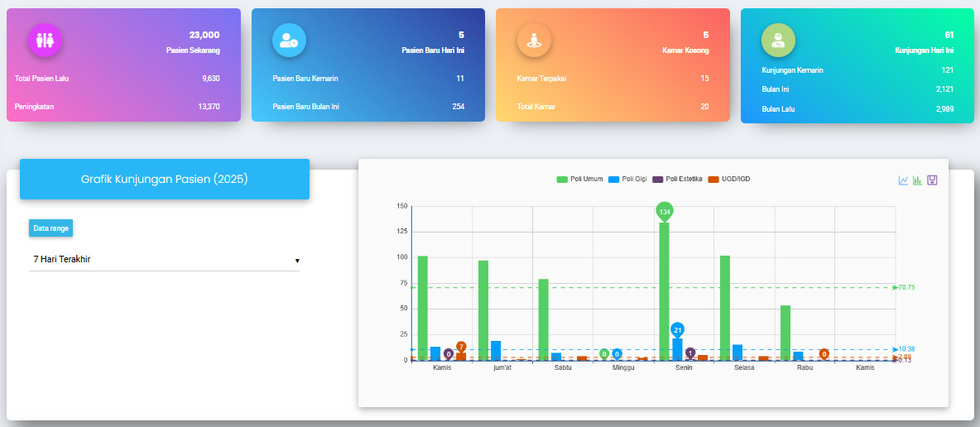The height and width of the screenshot is (427, 980).
Task: Toggle Poli Gigi legend series
Action: (x=626, y=179)
